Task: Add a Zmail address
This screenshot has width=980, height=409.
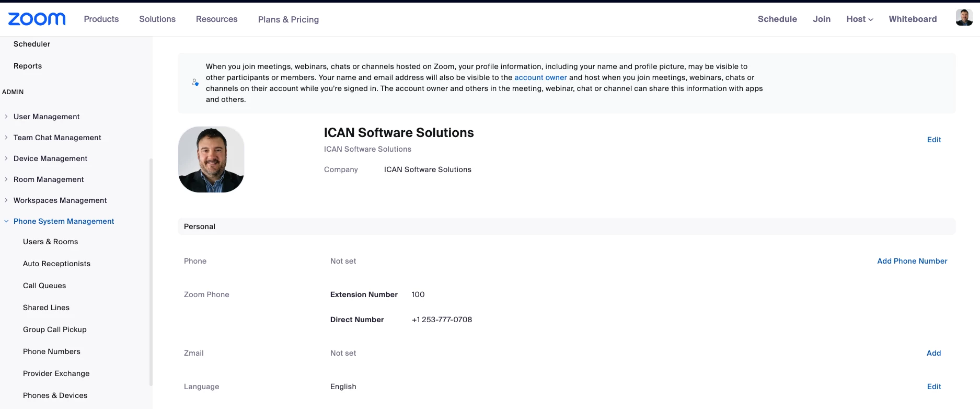Action: [x=933, y=353]
